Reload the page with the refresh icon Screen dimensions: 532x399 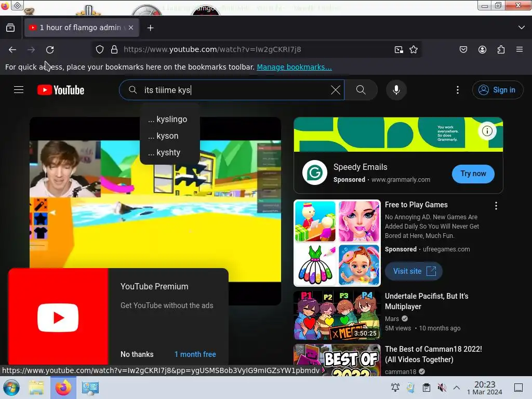[x=50, y=50]
